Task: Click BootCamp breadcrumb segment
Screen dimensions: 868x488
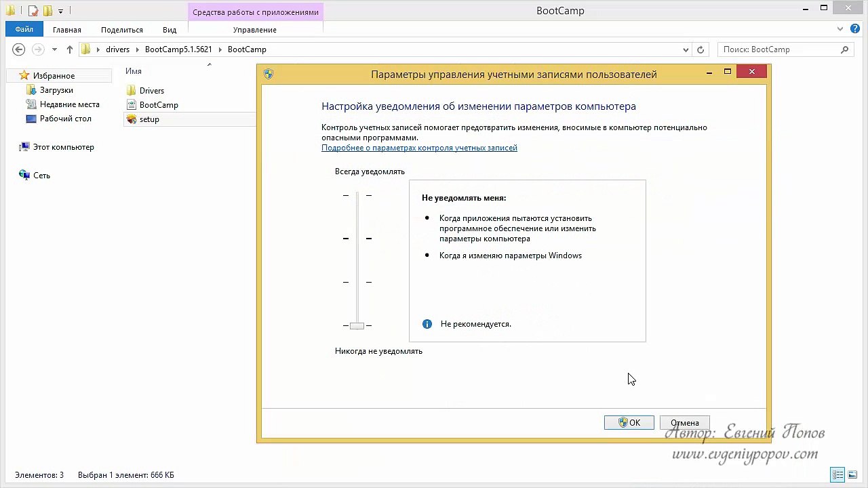Action: 247,49
